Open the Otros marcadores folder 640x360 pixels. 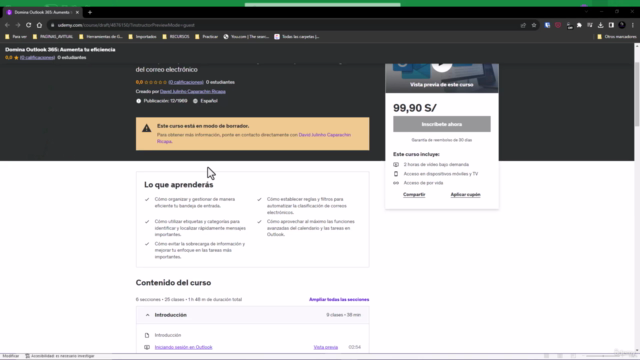[x=617, y=37]
